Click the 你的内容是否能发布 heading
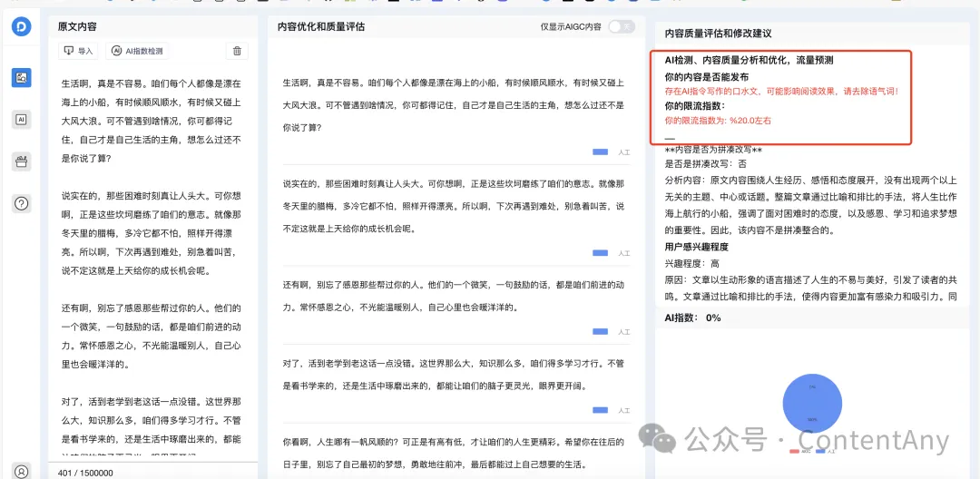The width and height of the screenshot is (980, 479). (707, 77)
